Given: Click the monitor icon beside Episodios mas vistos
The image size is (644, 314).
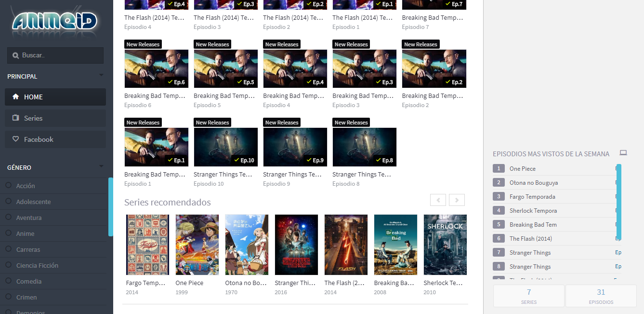Looking at the screenshot, I should (x=623, y=153).
